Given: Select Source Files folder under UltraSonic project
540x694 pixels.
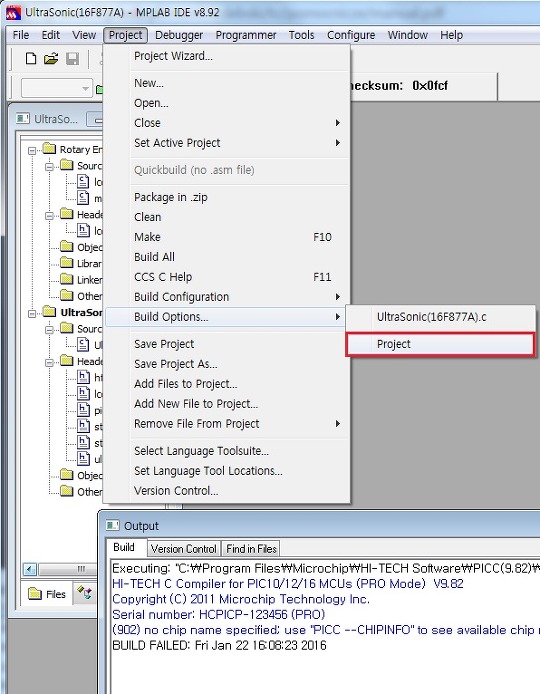Looking at the screenshot, I should [81, 328].
